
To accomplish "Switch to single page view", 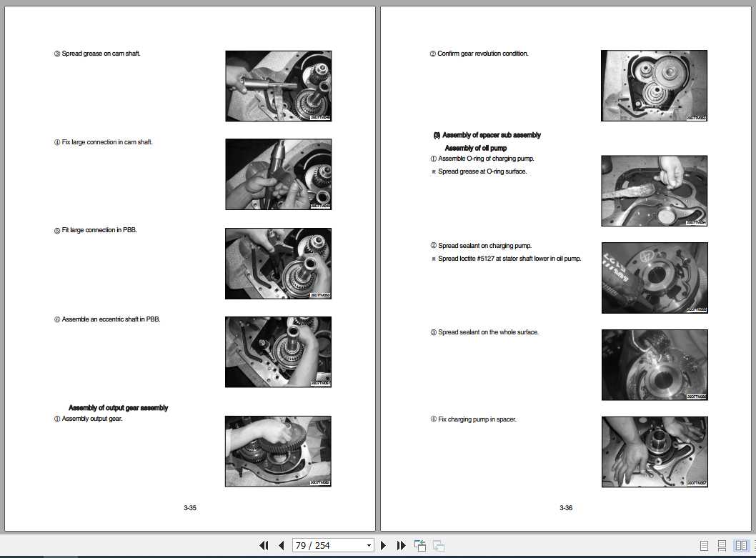I will point(704,545).
